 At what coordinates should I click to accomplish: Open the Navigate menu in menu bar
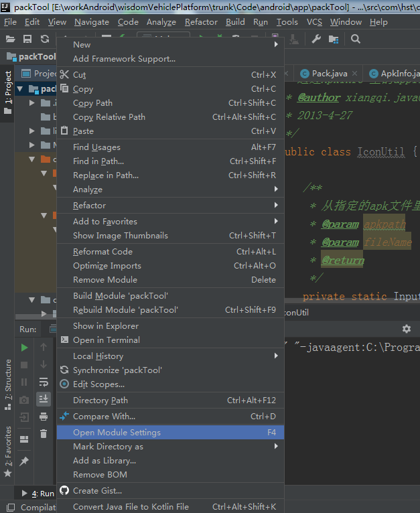(x=92, y=22)
